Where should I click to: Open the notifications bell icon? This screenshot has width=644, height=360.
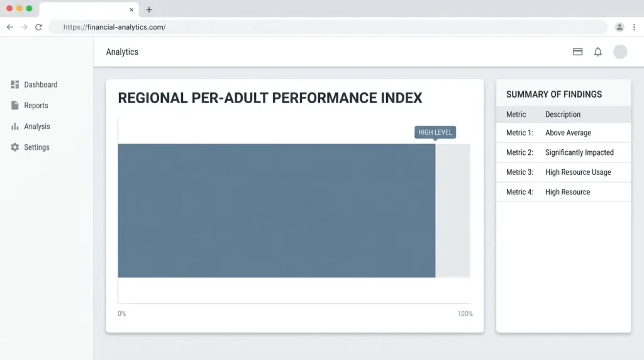(598, 52)
